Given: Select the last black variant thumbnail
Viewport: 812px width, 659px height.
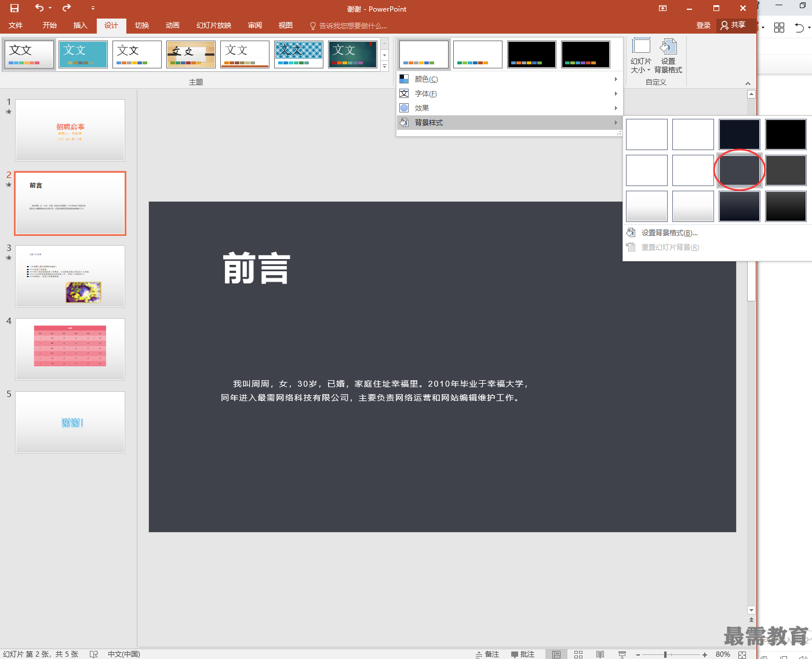Looking at the screenshot, I should [585, 54].
